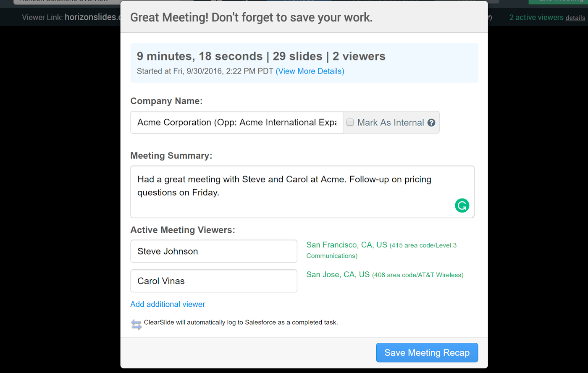Click into the Company Name field

coord(237,122)
